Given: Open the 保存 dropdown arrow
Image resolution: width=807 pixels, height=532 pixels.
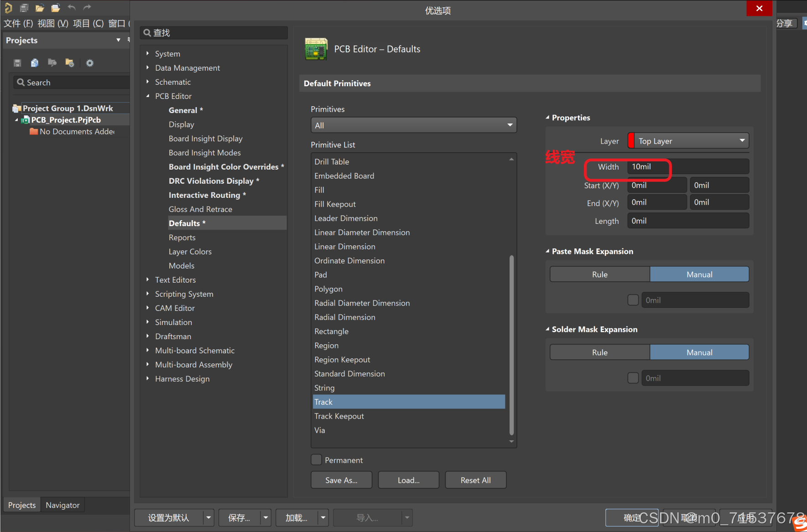Looking at the screenshot, I should pyautogui.click(x=266, y=517).
